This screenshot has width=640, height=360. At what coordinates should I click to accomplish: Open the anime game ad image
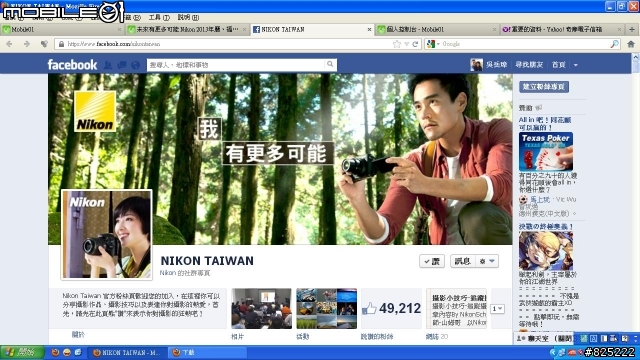[546, 251]
